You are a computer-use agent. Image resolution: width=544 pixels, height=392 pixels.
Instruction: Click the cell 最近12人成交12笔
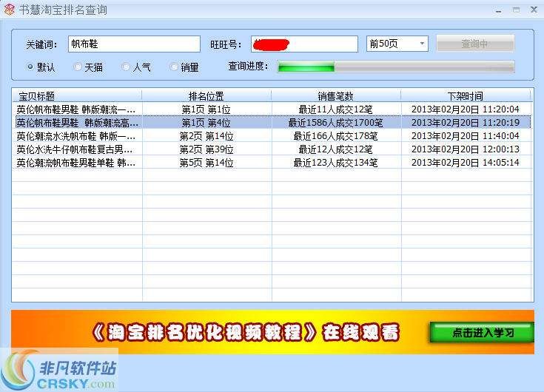335,149
